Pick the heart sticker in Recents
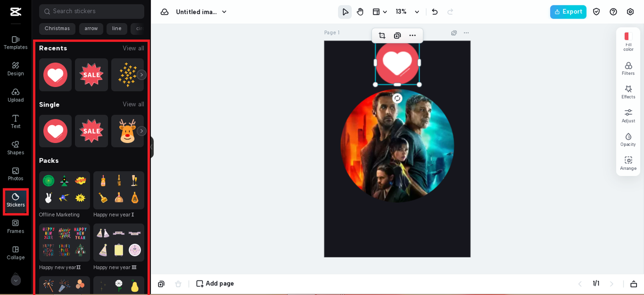The width and height of the screenshot is (644, 295). click(55, 75)
